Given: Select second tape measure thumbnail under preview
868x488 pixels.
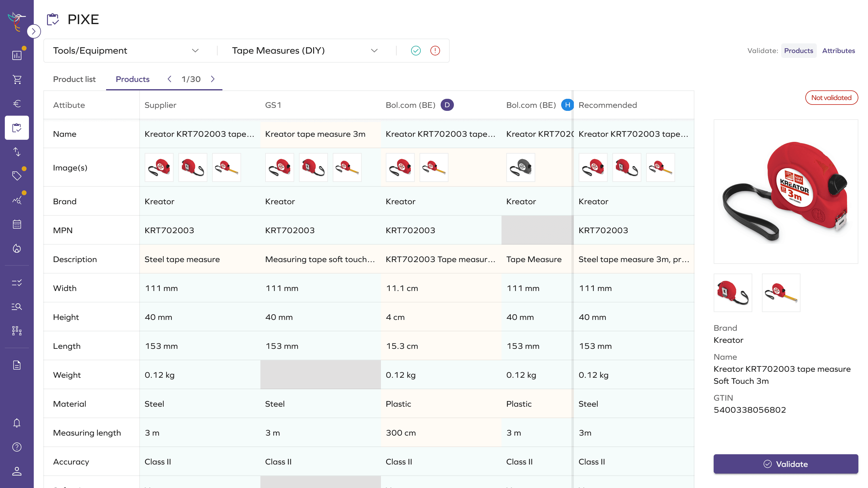Looking at the screenshot, I should pyautogui.click(x=781, y=292).
